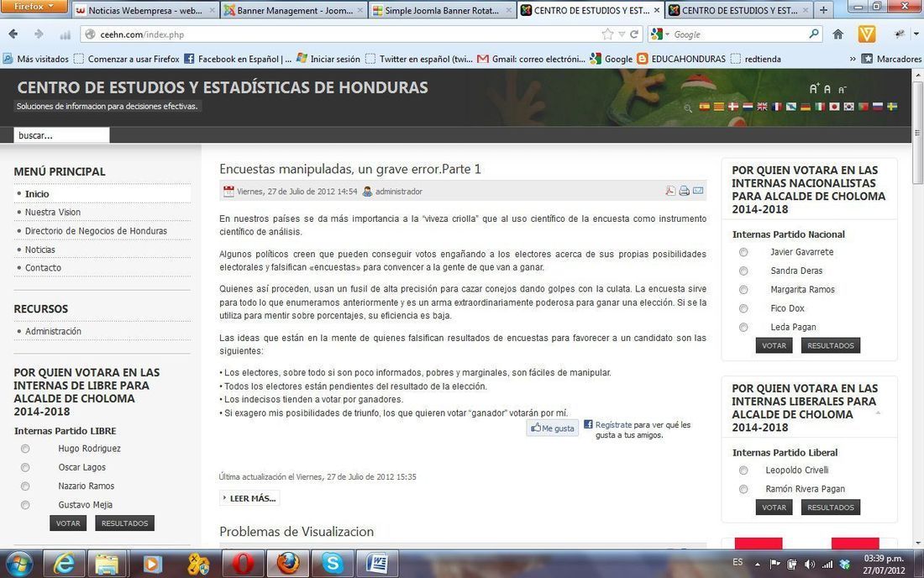The height and width of the screenshot is (578, 924).
Task: Go to Firefox home page icon
Action: click(838, 34)
